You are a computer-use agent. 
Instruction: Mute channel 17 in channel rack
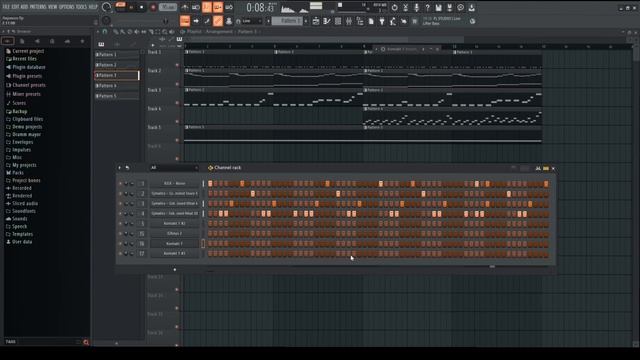coord(120,253)
